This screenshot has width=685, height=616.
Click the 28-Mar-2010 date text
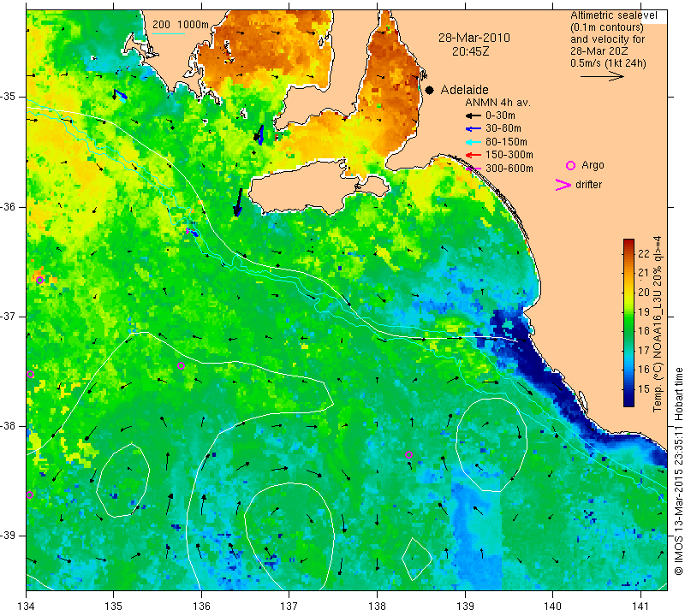[x=474, y=38]
